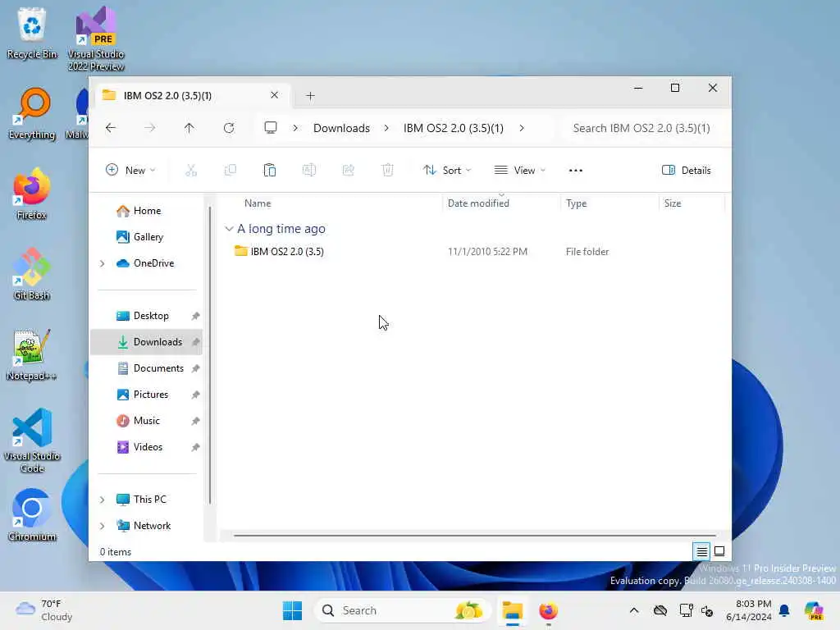Open Home in the navigation pane
840x630 pixels.
pyautogui.click(x=147, y=211)
